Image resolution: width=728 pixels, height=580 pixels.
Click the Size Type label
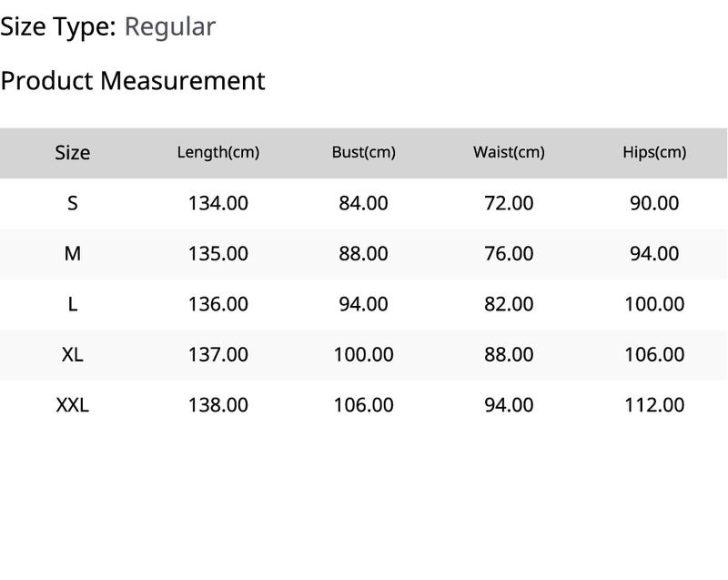pyautogui.click(x=58, y=27)
